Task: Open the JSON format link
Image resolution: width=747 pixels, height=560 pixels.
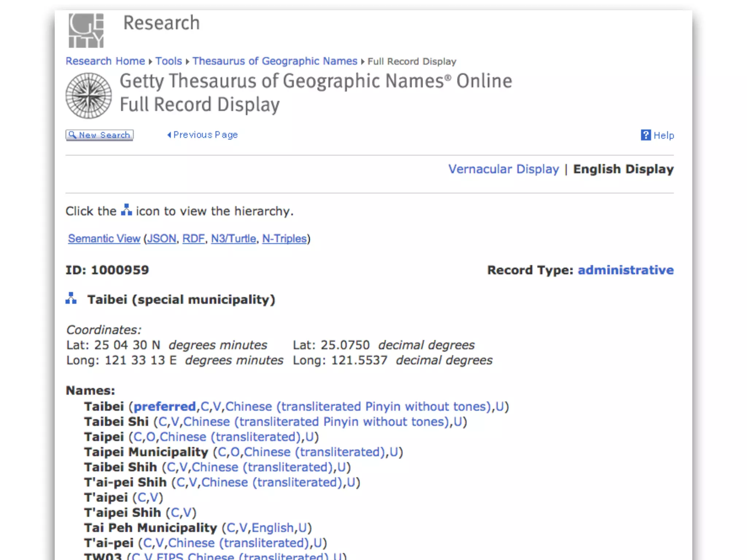Action: coord(162,238)
